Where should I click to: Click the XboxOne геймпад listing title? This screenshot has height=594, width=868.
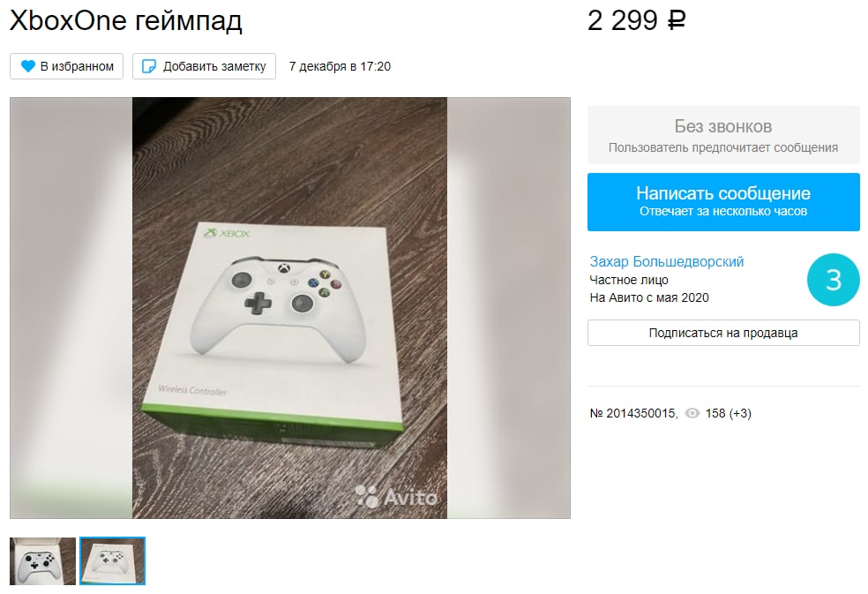[x=126, y=21]
